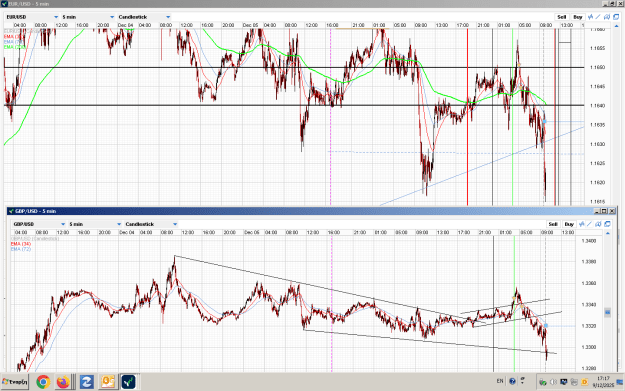The width and height of the screenshot is (625, 391).
Task: Open Candlestick chart type dropdown in GBP/USD chart
Action: (151, 224)
